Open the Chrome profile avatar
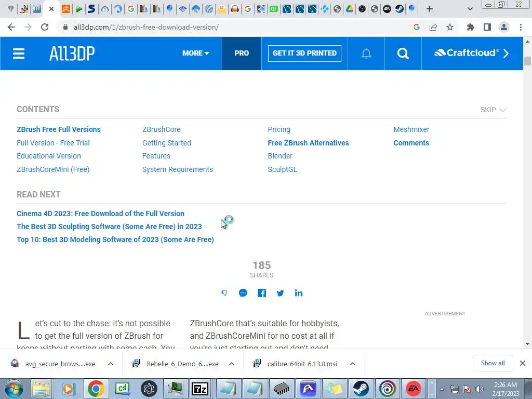 click(x=504, y=27)
